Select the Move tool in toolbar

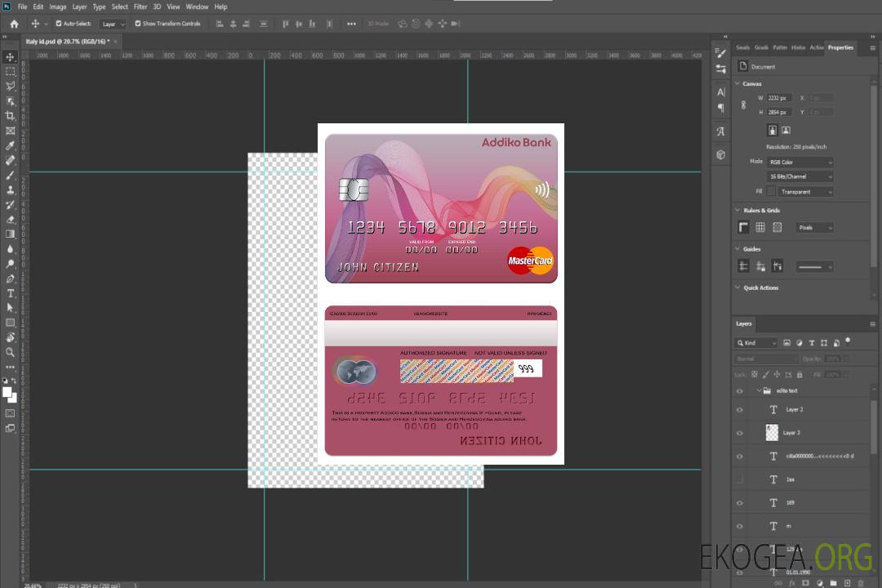point(10,57)
